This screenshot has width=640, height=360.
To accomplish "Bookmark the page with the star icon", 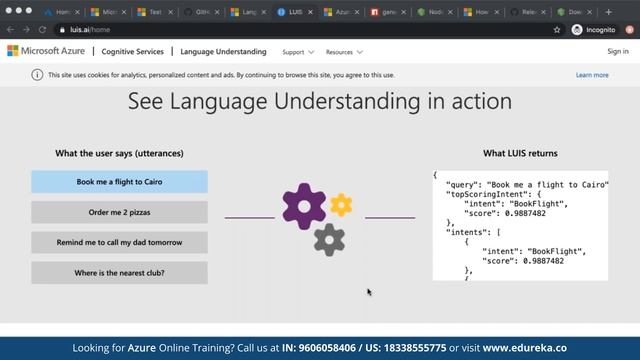I will [x=557, y=30].
